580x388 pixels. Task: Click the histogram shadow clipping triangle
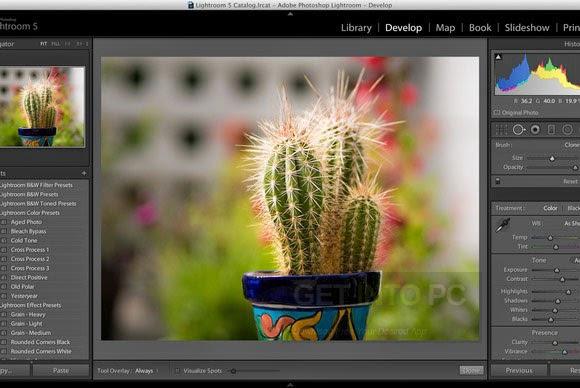click(x=498, y=57)
